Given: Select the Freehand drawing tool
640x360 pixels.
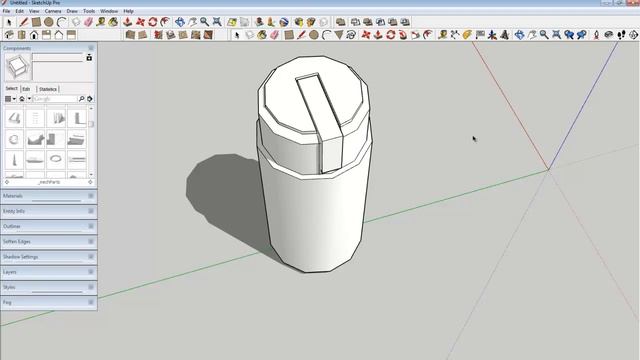Looking at the screenshot, I should tap(351, 35).
